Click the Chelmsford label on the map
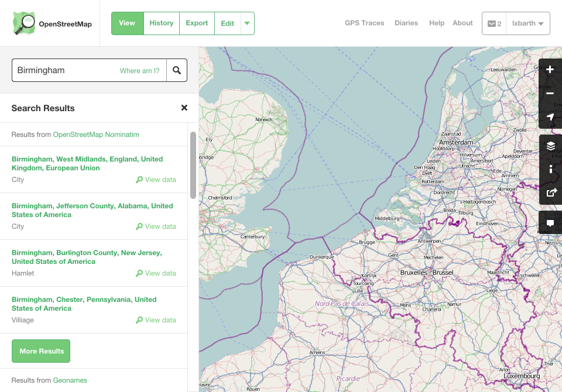Image resolution: width=562 pixels, height=392 pixels. click(220, 198)
